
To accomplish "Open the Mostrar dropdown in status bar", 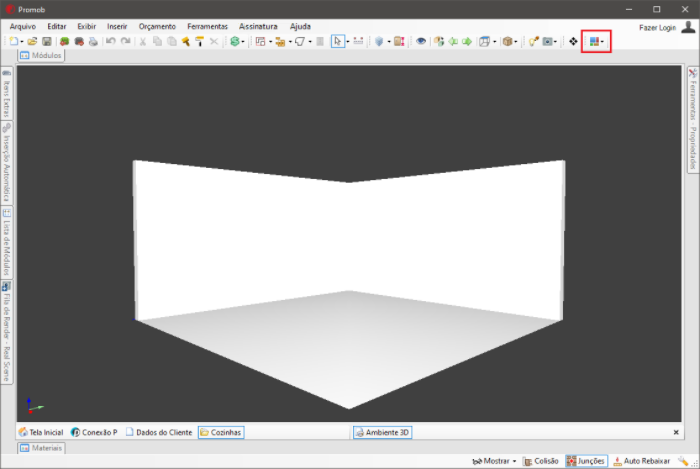I will [x=494, y=461].
